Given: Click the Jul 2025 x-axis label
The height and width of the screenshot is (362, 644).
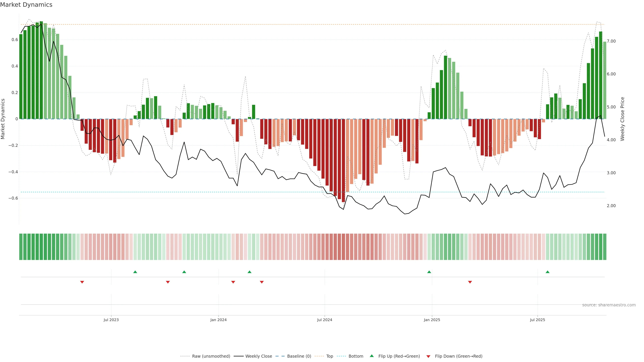Looking at the screenshot, I should pos(537,320).
